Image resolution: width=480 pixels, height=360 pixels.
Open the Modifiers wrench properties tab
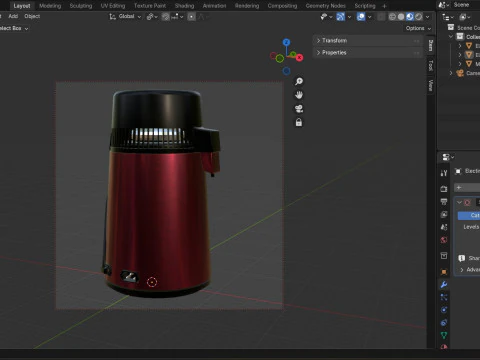point(444,284)
